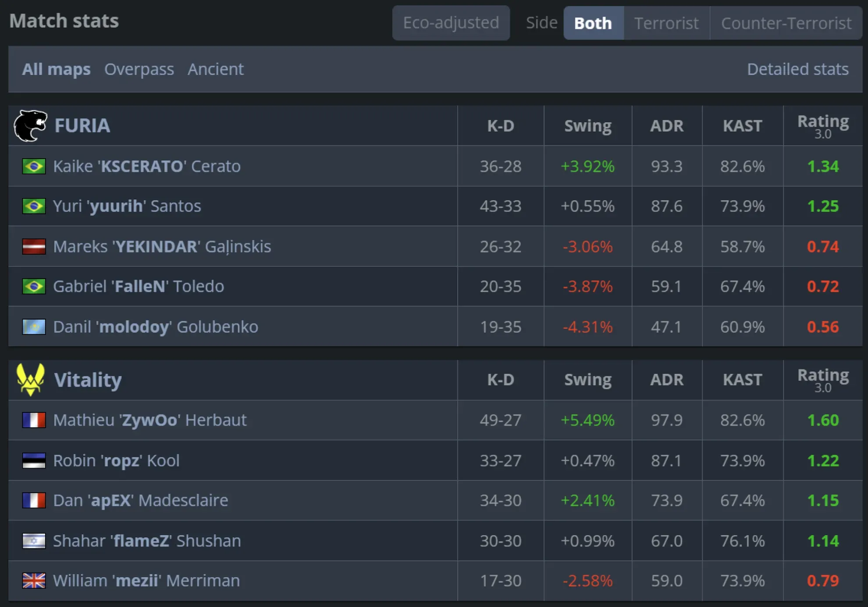Click the Latvia flag beside YEKINDAR
868x607 pixels.
point(34,247)
